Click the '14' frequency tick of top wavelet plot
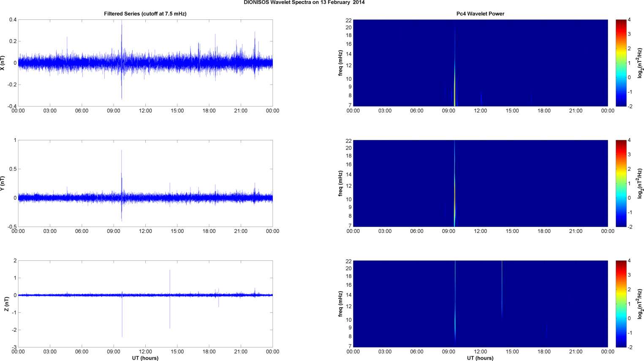Image resolution: width=644 pixels, height=361 pixels. pyautogui.click(x=349, y=54)
